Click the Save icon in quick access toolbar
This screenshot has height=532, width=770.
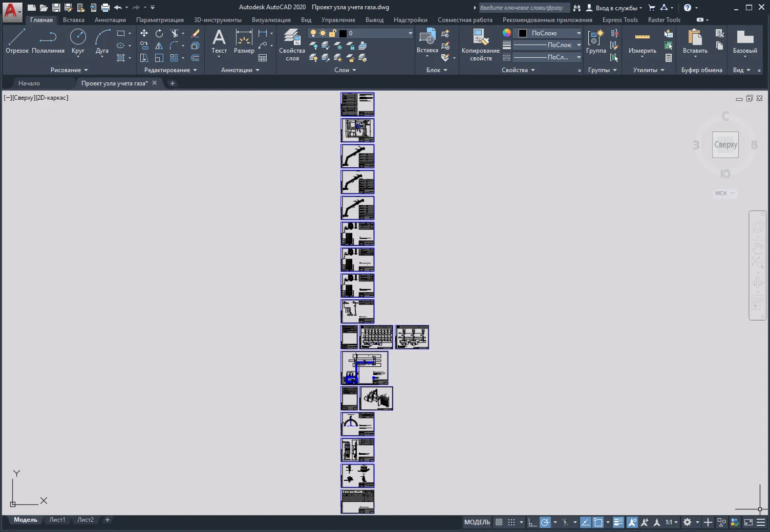56,8
